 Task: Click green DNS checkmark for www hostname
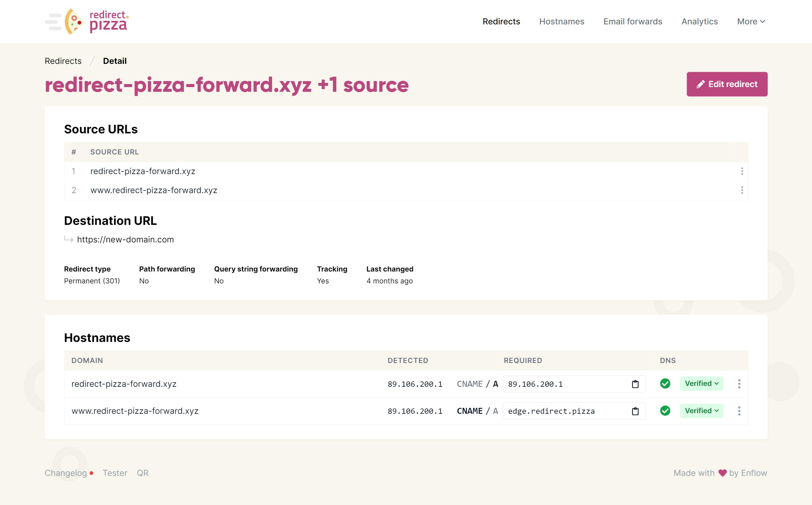point(665,411)
